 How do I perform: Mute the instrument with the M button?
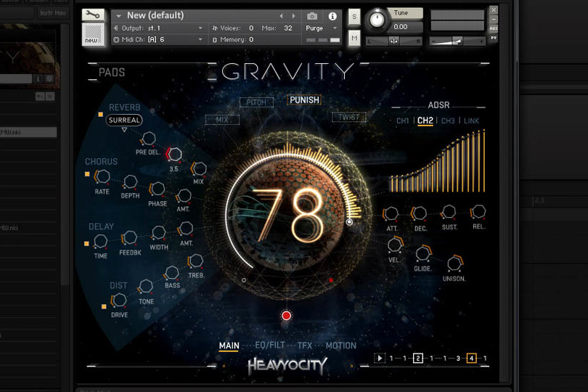354,38
